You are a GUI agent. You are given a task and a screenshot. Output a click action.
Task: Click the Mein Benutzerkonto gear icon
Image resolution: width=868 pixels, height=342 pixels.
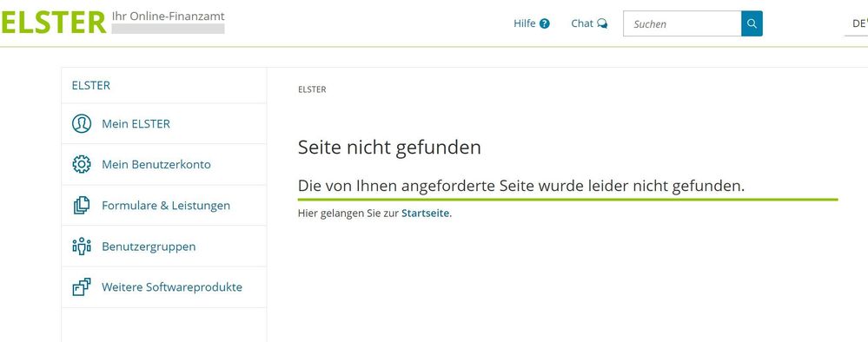click(x=82, y=164)
